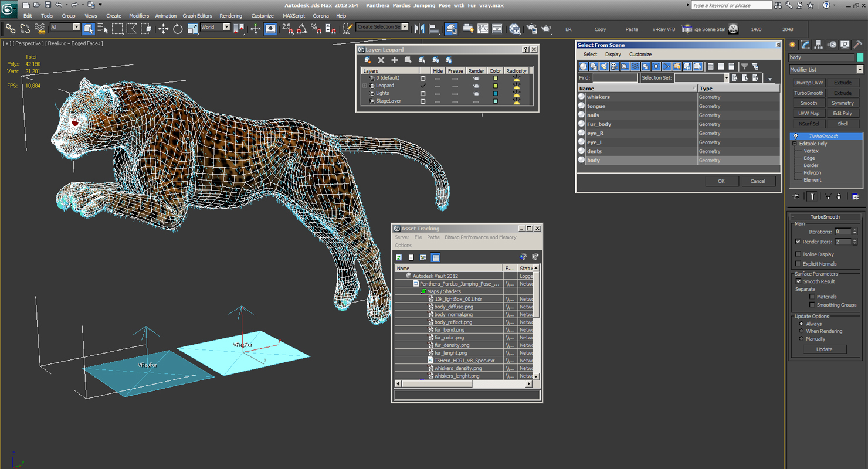The width and height of the screenshot is (868, 469).
Task: Toggle Display Geometry filter in Select From Scene
Action: pos(584,66)
